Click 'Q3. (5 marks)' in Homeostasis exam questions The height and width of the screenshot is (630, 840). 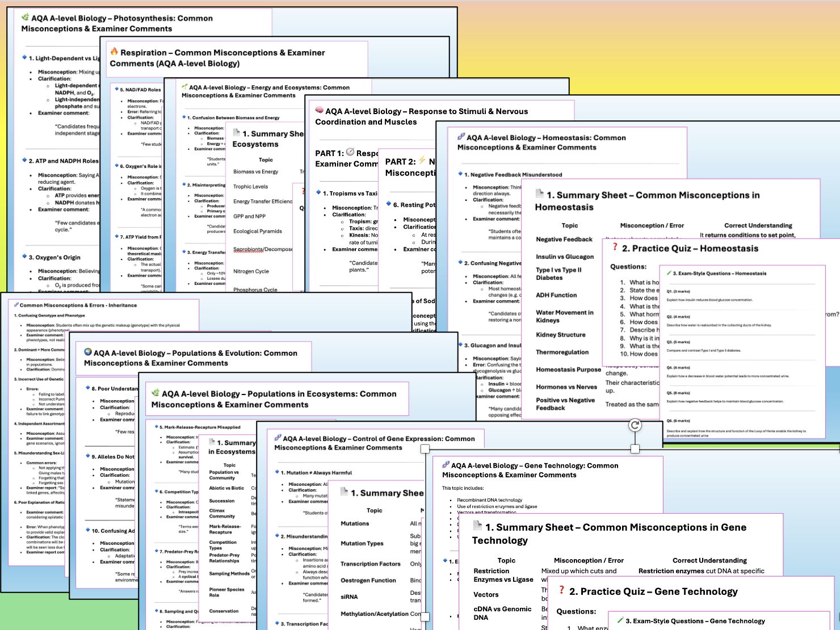click(678, 342)
